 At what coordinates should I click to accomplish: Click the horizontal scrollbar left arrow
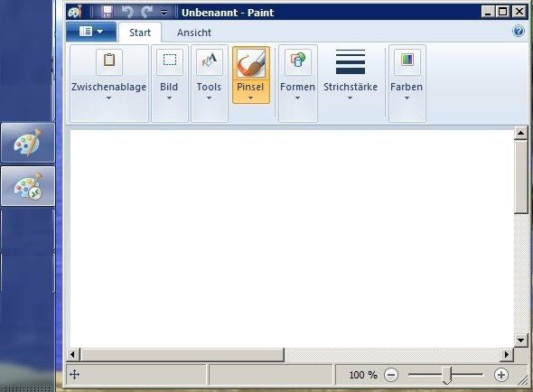[x=72, y=354]
